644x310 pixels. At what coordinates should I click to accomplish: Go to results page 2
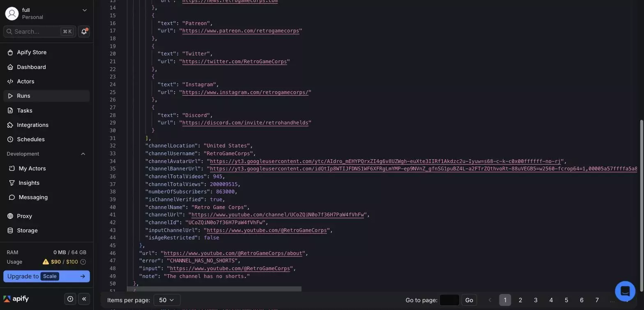tap(520, 300)
